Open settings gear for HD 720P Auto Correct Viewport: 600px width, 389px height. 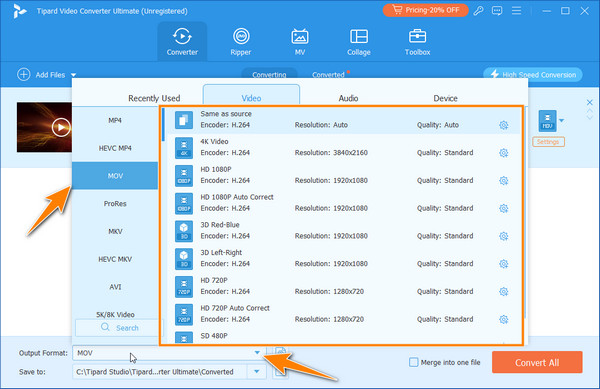tap(504, 319)
